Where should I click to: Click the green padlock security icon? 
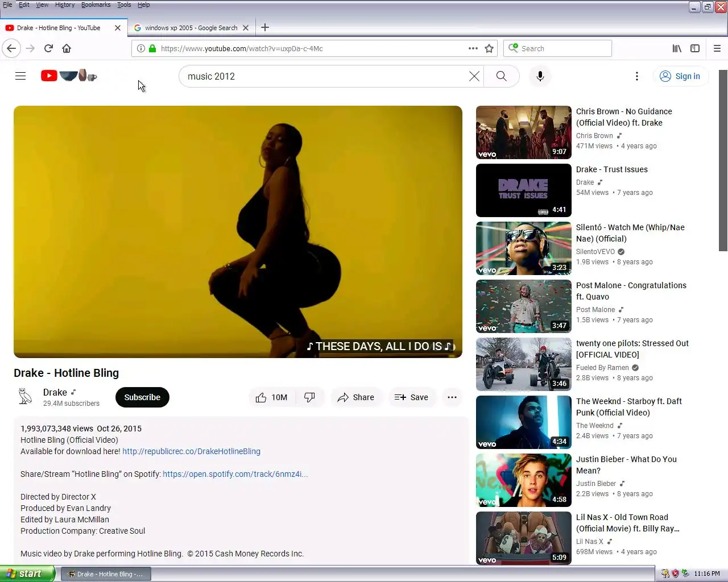[x=152, y=48]
